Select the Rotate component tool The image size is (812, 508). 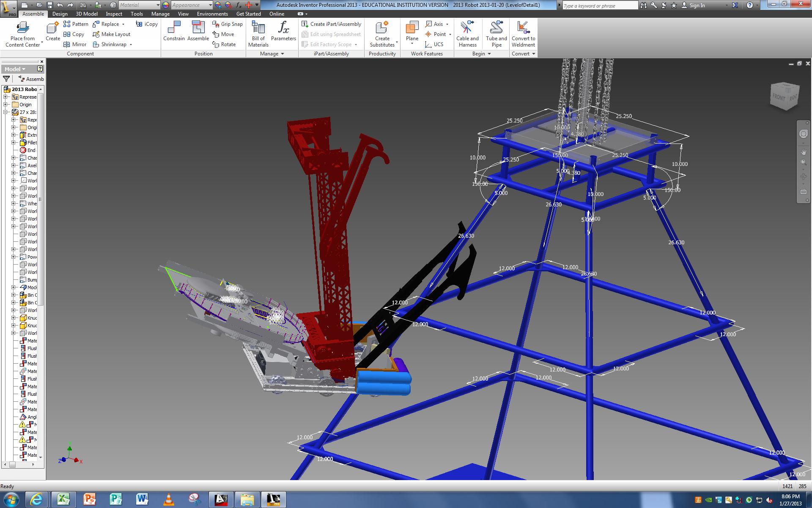point(224,44)
